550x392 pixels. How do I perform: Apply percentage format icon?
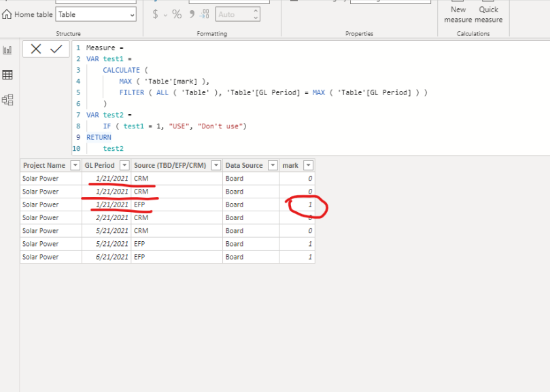(177, 14)
